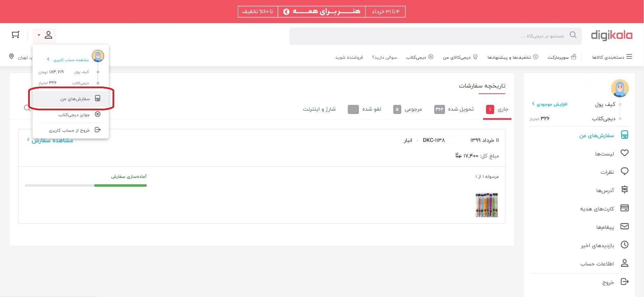This screenshot has height=297, width=644.
Task: Open پیغام‌ها in the sidebar
Action: pos(605,227)
